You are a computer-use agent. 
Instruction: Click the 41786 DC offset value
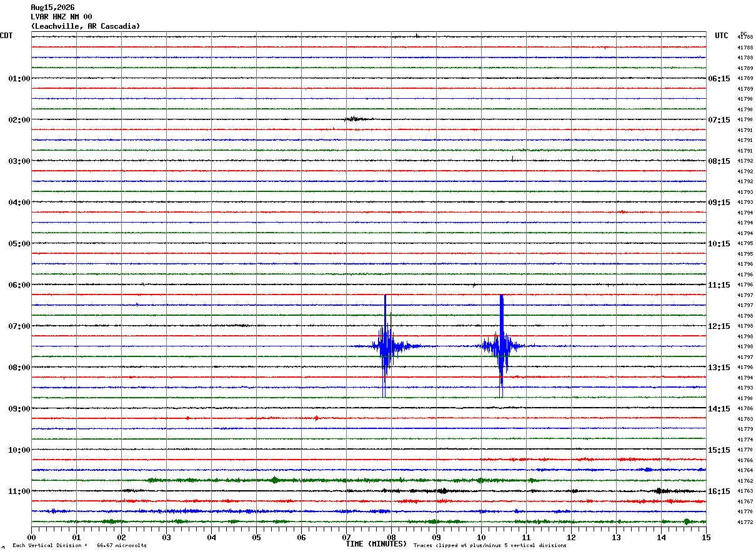745,408
